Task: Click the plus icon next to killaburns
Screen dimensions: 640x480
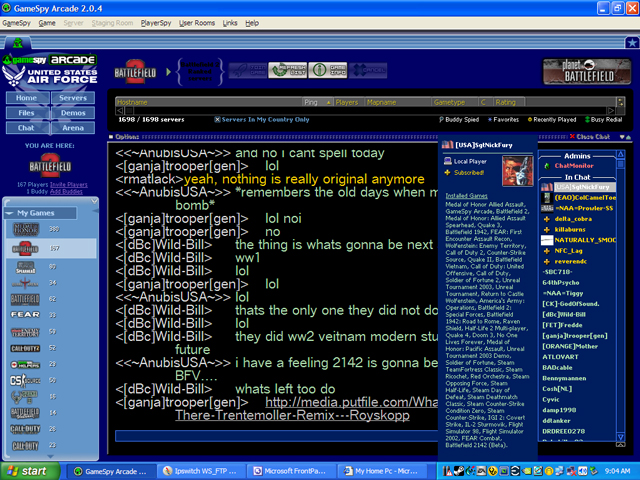Action: (x=547, y=230)
